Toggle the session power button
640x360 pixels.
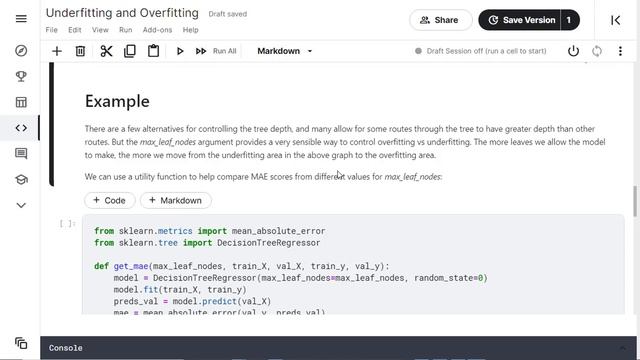pos(573,51)
